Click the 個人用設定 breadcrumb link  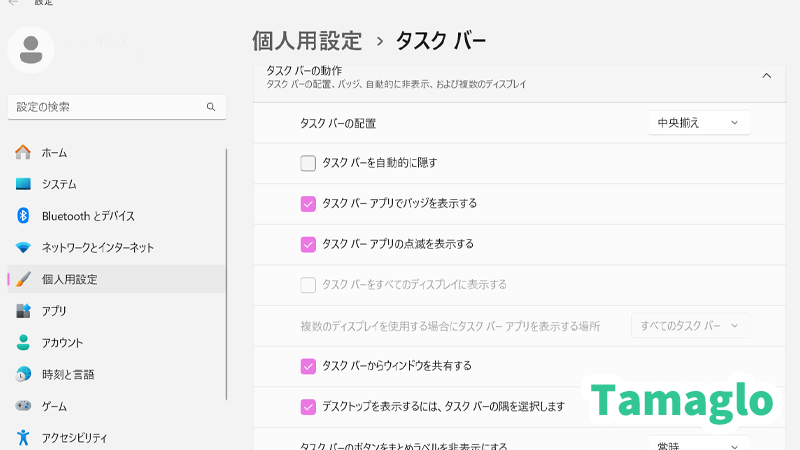click(x=307, y=41)
